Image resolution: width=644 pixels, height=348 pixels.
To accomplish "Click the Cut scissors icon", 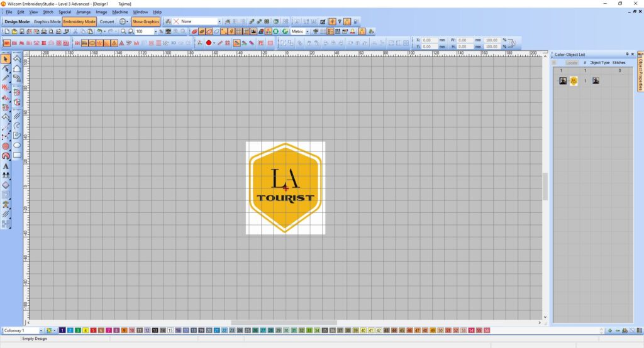I will click(x=75, y=31).
